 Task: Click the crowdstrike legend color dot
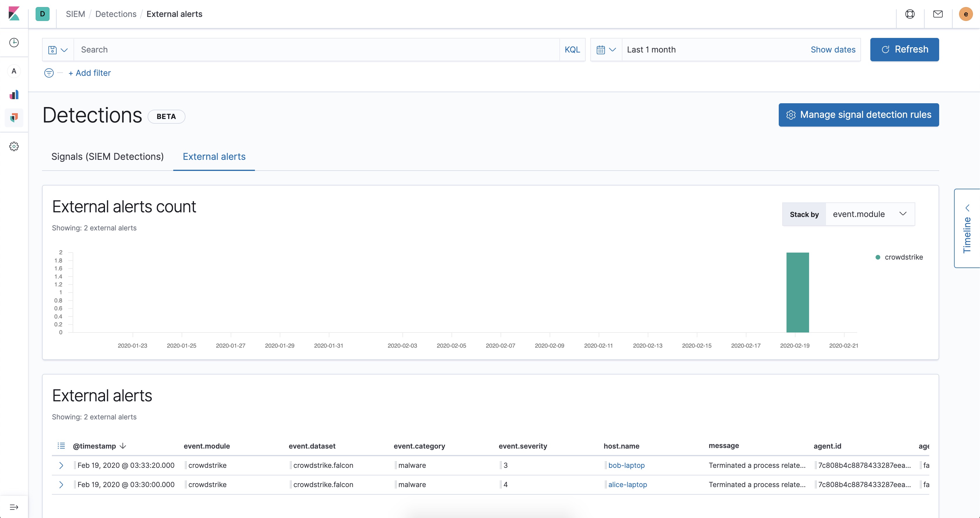878,257
